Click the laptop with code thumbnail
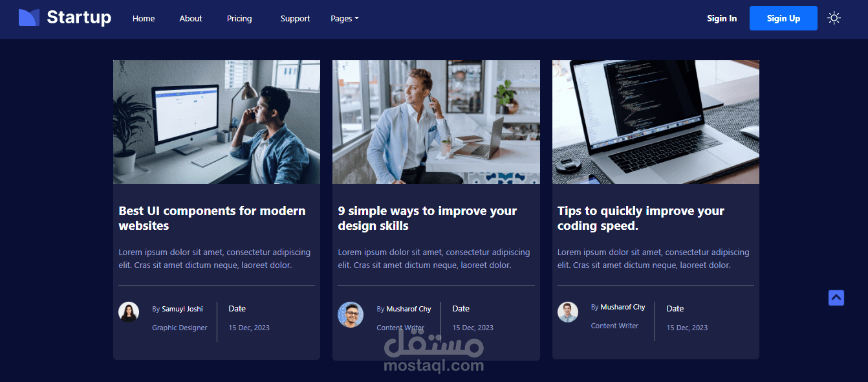The width and height of the screenshot is (868, 382). [x=656, y=122]
